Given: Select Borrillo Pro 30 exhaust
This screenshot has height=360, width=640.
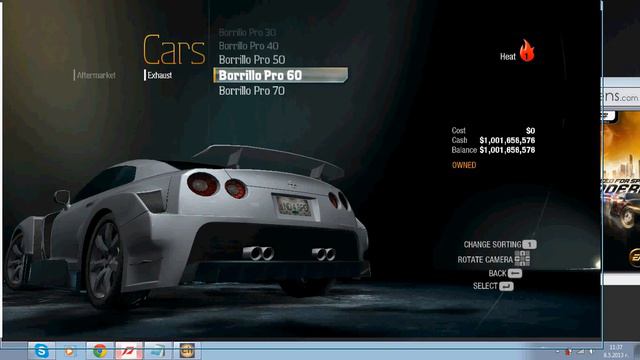Looking at the screenshot, I should 247,32.
